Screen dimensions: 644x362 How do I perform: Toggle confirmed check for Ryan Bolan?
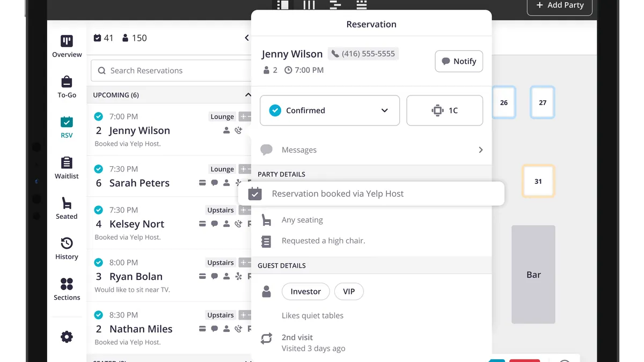98,262
